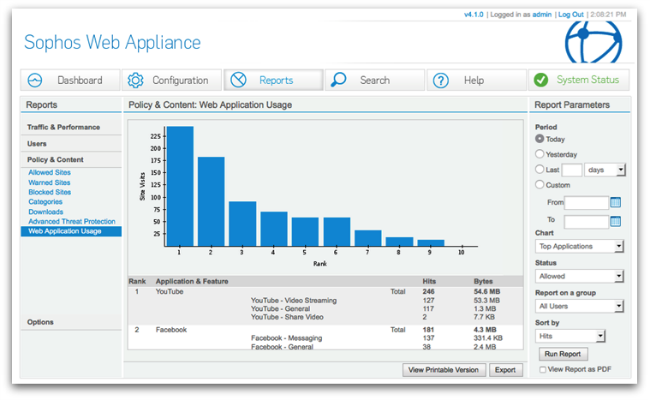Viewport: 650px width, 400px height.
Task: Click the To date input field
Action: point(586,222)
